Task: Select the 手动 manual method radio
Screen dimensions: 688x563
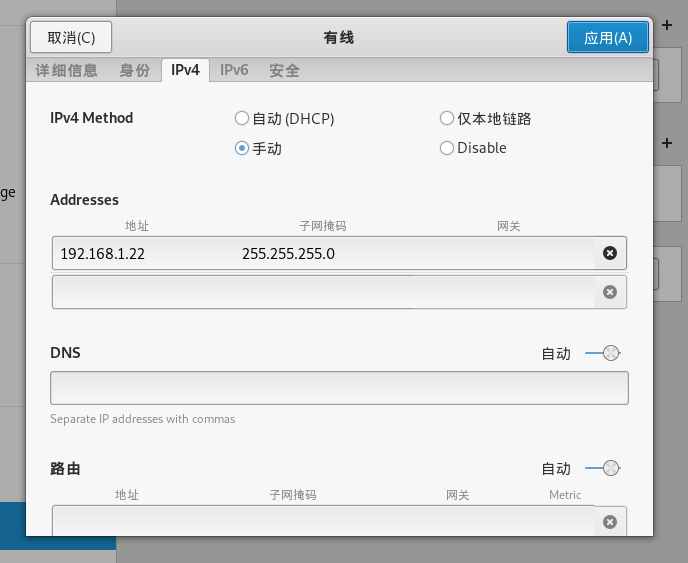Action: pyautogui.click(x=258, y=148)
